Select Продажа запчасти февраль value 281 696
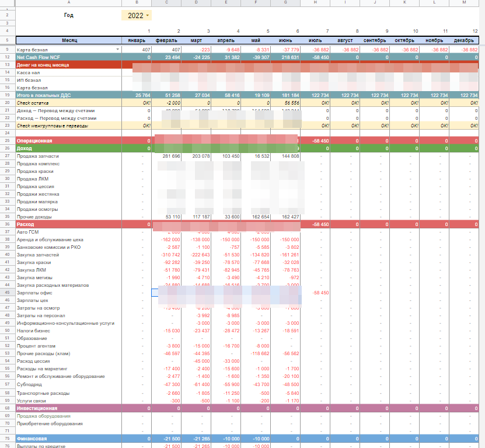Viewport: 485px width, 448px height. click(166, 156)
